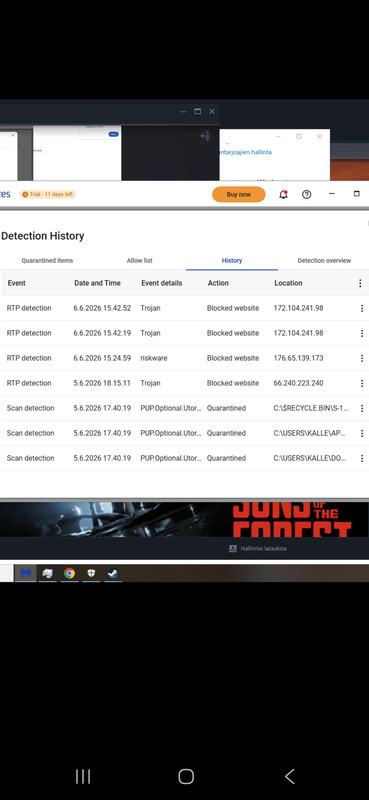The width and height of the screenshot is (369, 800).
Task: Click the Location column header
Action: point(288,283)
